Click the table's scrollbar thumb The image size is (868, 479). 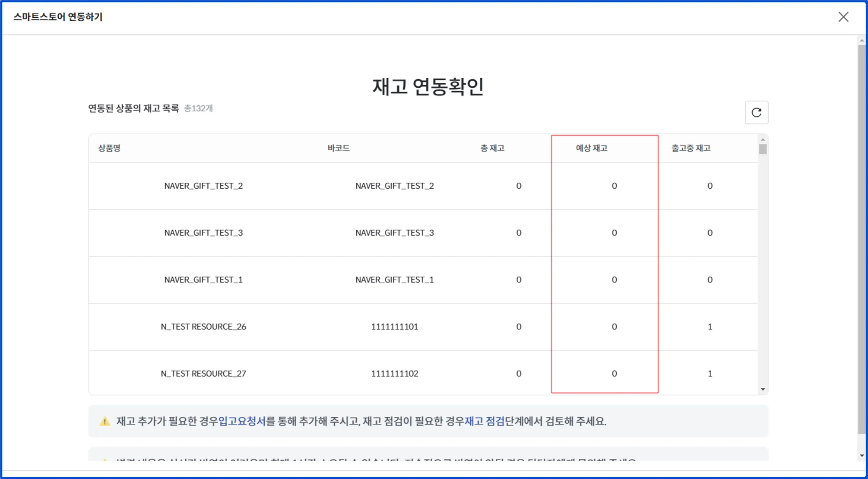763,149
